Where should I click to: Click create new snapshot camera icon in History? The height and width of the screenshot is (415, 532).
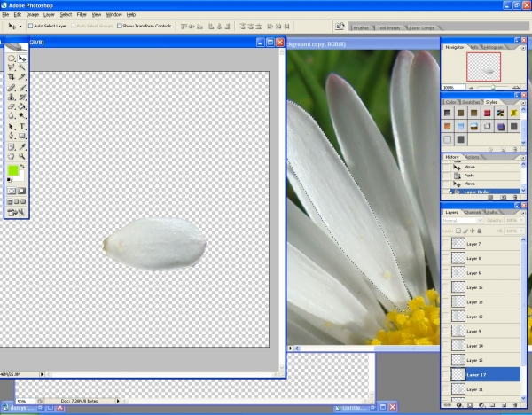click(x=503, y=197)
